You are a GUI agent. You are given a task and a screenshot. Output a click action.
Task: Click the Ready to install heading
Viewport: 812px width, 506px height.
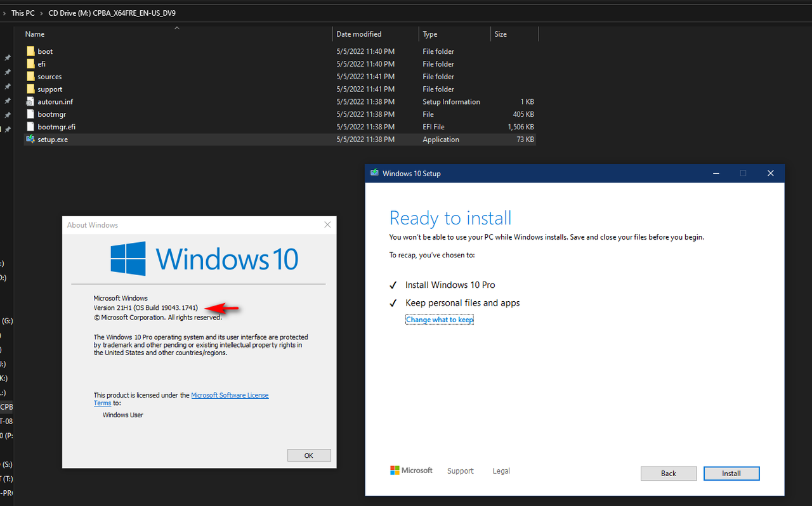pyautogui.click(x=450, y=218)
